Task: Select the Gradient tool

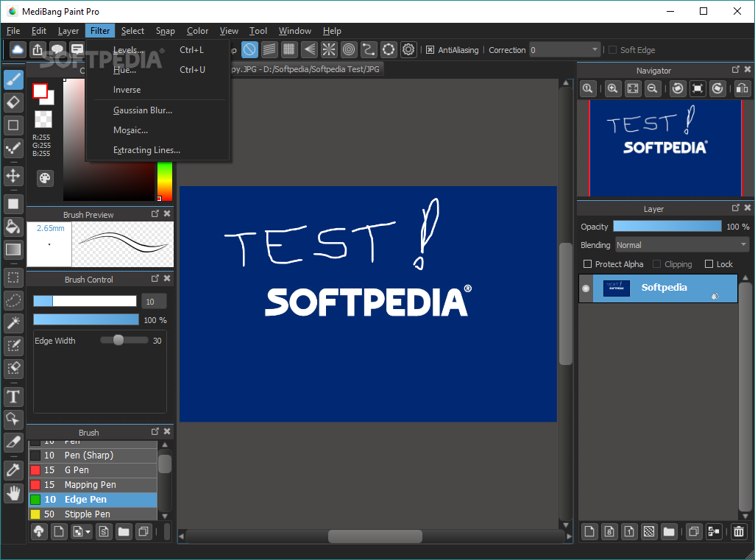Action: click(13, 249)
